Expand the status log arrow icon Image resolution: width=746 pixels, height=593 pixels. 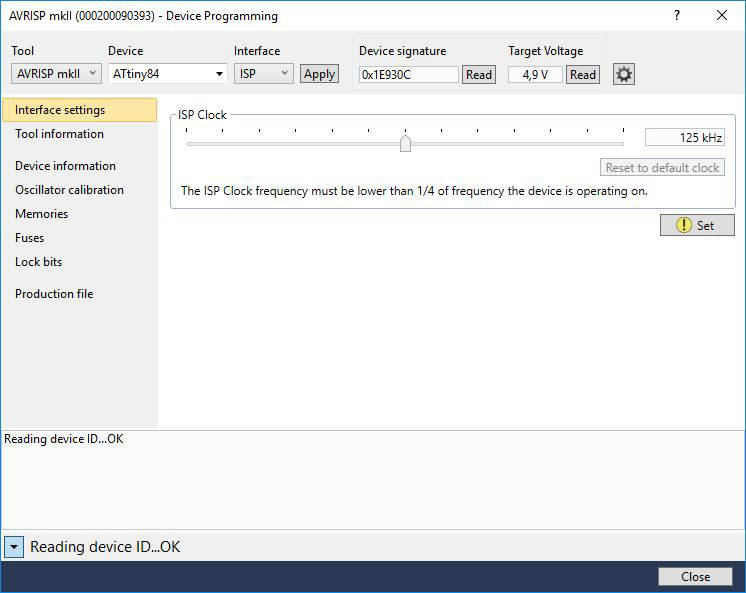click(14, 547)
